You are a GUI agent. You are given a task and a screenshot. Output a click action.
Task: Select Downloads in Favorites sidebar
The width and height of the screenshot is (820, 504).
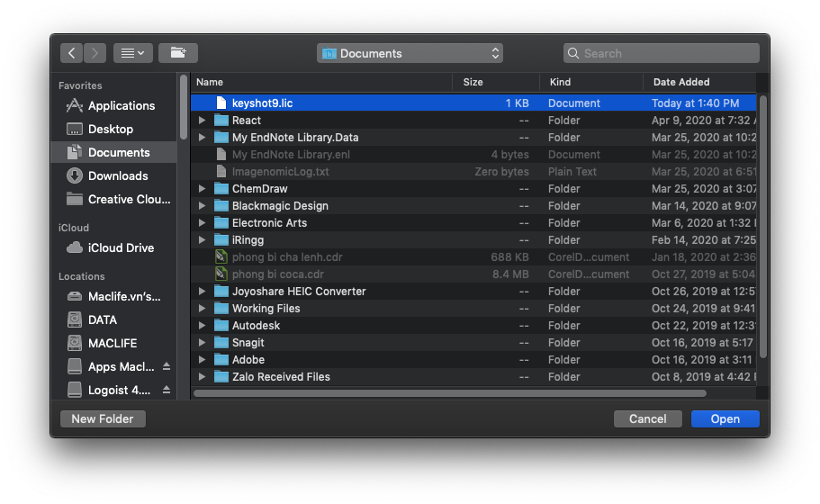coord(117,176)
